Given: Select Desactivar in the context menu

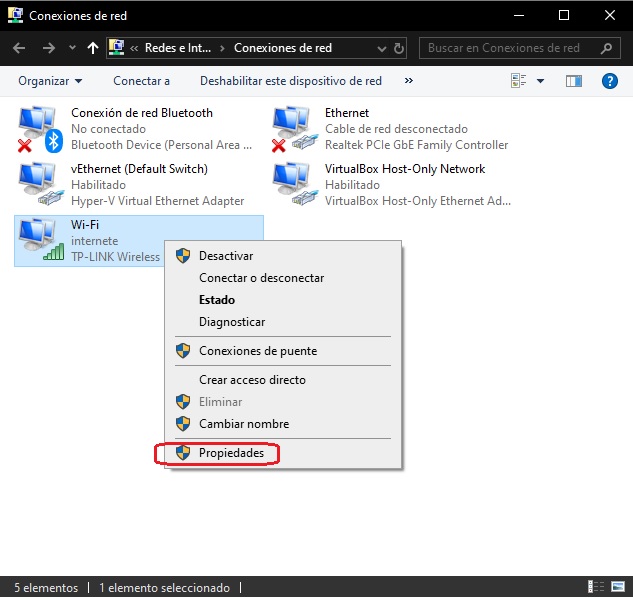Looking at the screenshot, I should 225,256.
